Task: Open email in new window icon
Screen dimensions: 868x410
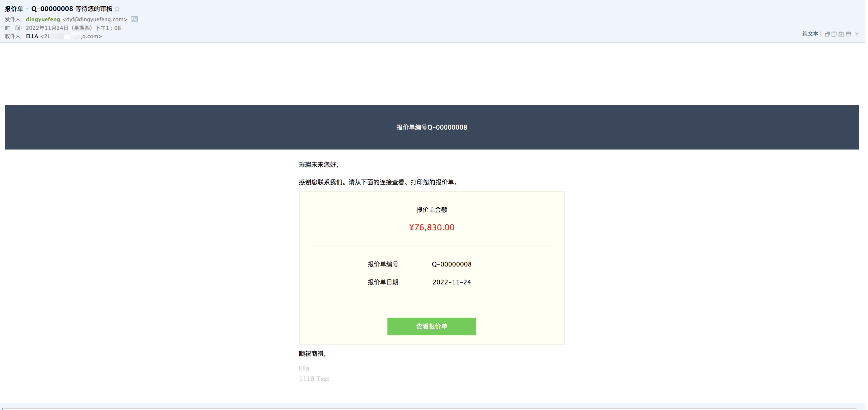Action: [x=827, y=34]
